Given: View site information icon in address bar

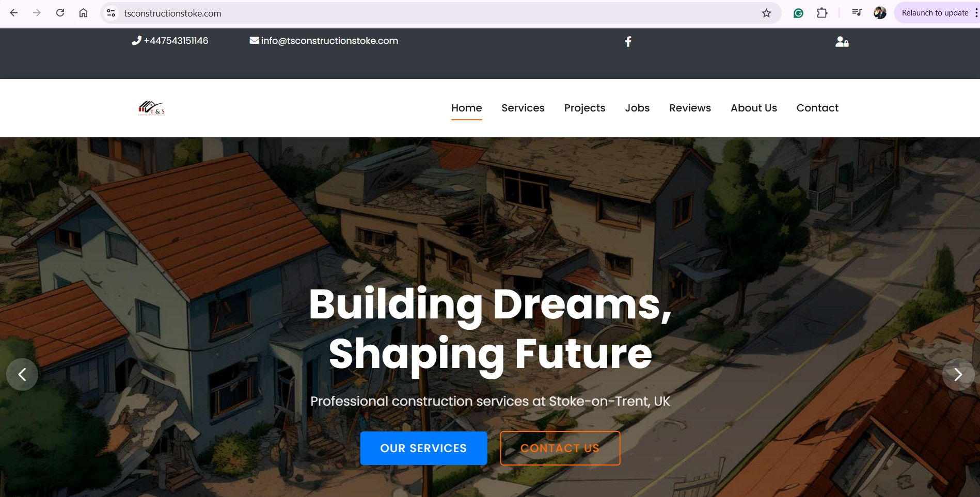Looking at the screenshot, I should [111, 13].
